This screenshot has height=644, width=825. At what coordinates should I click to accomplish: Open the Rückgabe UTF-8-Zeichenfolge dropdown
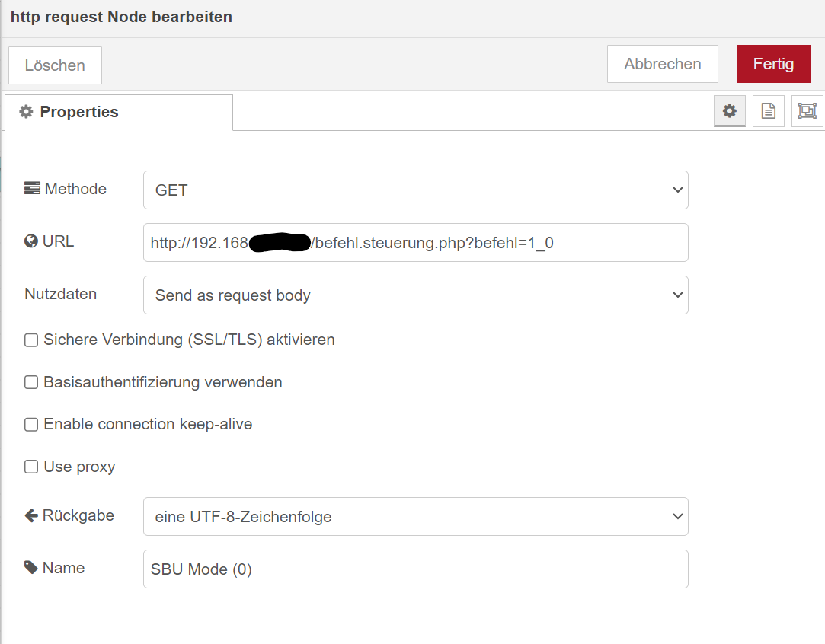(x=415, y=517)
